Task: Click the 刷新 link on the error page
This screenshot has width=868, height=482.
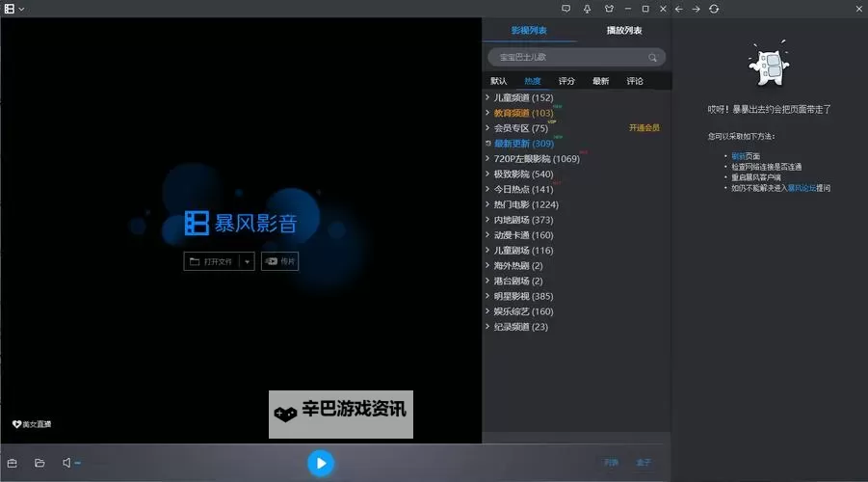Action: point(738,156)
